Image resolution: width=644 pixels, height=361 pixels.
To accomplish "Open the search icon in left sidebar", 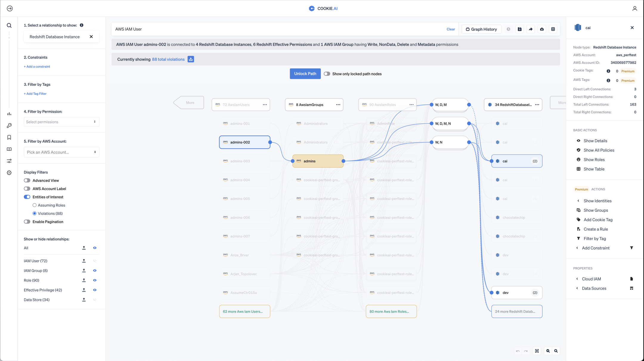I will [x=9, y=26].
